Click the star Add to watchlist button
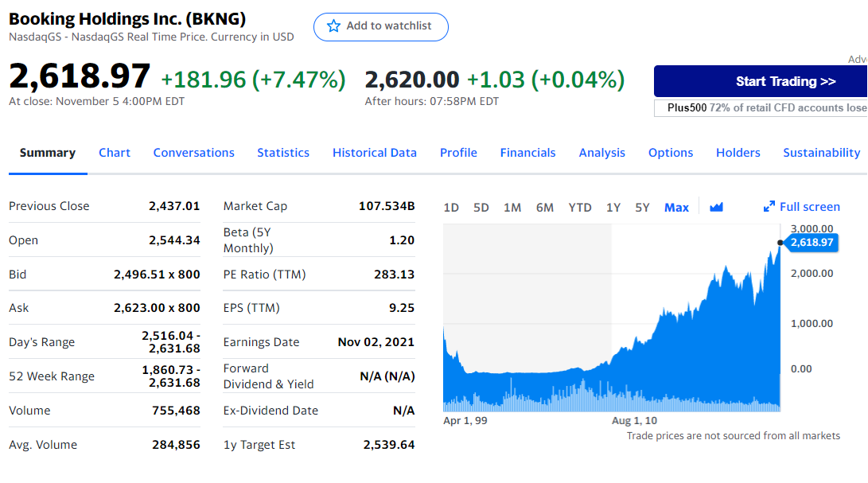868x483 pixels. (x=380, y=26)
